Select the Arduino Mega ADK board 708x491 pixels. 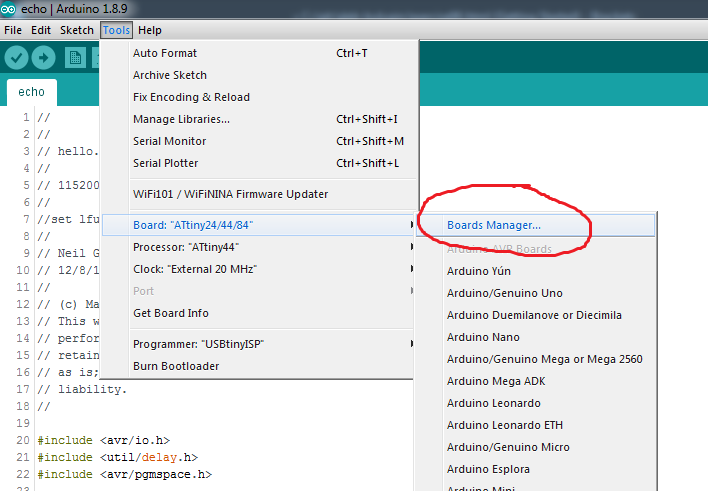pyautogui.click(x=536, y=381)
